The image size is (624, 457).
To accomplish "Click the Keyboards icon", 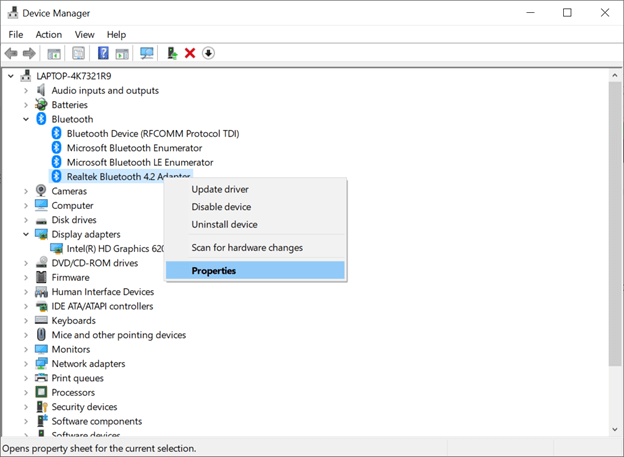I will (41, 320).
